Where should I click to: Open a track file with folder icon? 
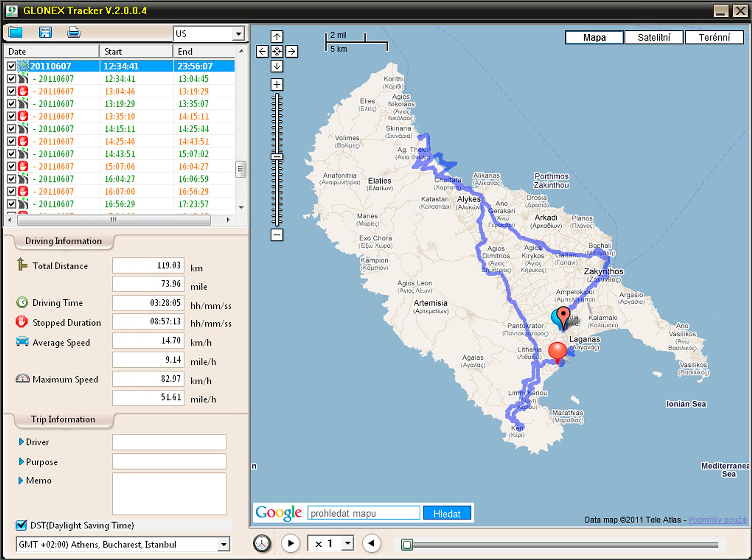pos(15,33)
